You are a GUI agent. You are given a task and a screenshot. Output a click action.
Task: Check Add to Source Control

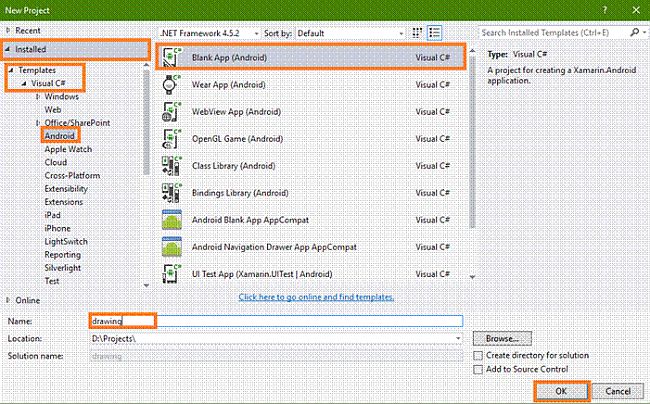coord(478,369)
